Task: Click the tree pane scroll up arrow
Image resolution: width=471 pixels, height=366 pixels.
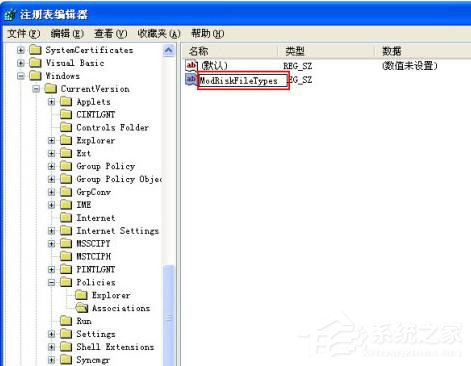Action: click(169, 50)
